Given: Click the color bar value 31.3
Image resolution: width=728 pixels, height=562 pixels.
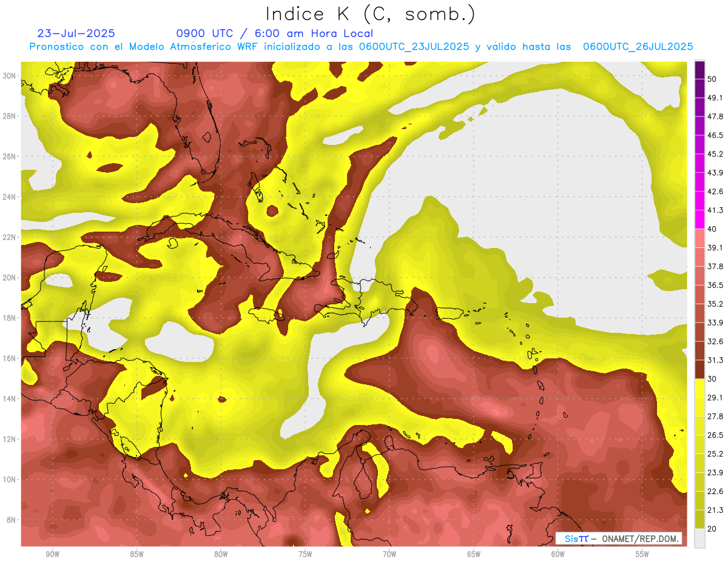Looking at the screenshot, I should pos(716,360).
